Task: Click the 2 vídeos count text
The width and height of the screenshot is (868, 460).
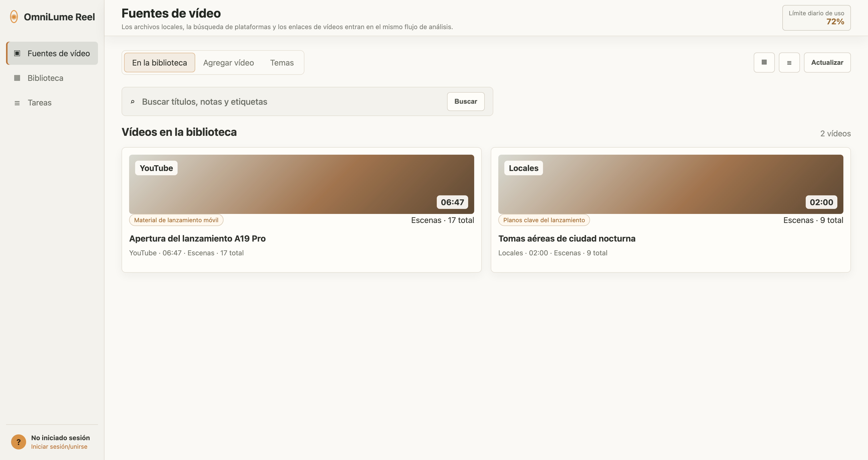Action: (x=835, y=134)
